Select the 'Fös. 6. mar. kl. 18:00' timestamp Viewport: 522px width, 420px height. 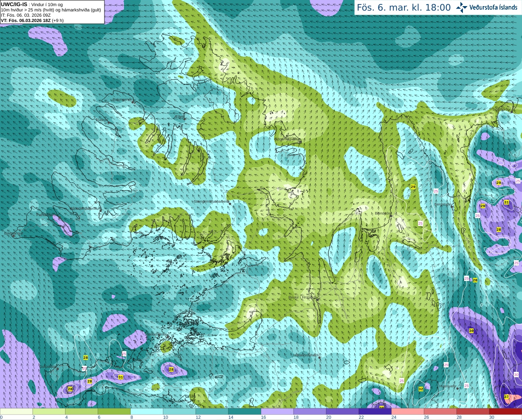404,7
